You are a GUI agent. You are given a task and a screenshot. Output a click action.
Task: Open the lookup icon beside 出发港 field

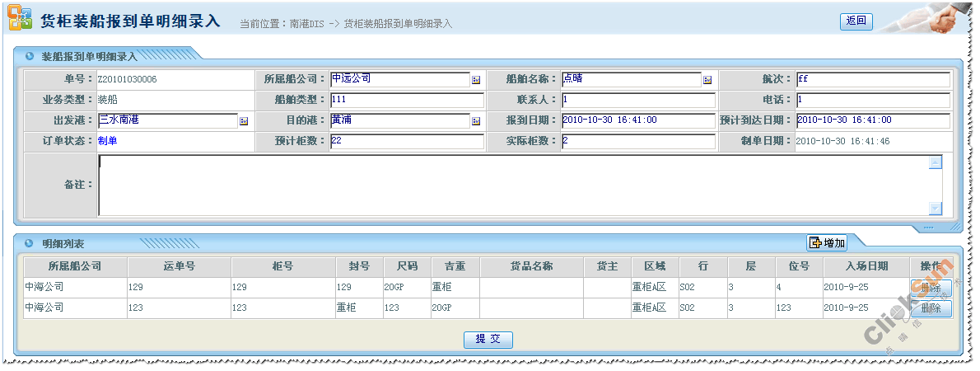[x=244, y=121]
